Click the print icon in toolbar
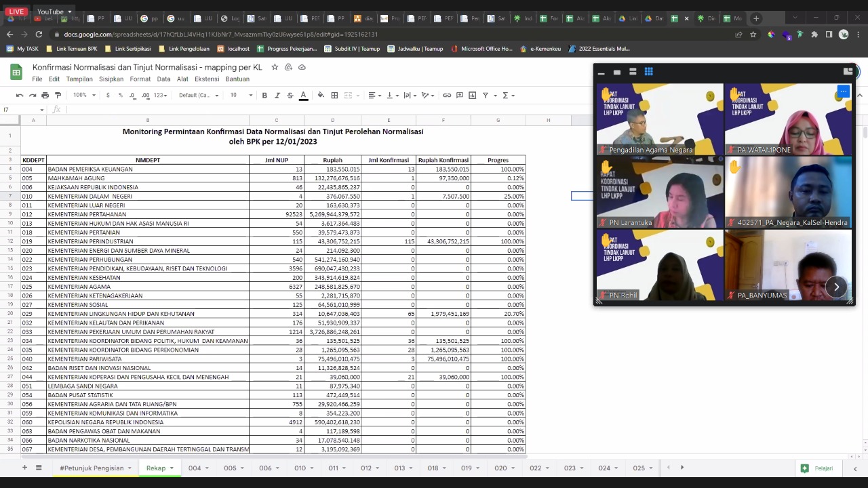The height and width of the screenshot is (488, 868). (x=45, y=96)
